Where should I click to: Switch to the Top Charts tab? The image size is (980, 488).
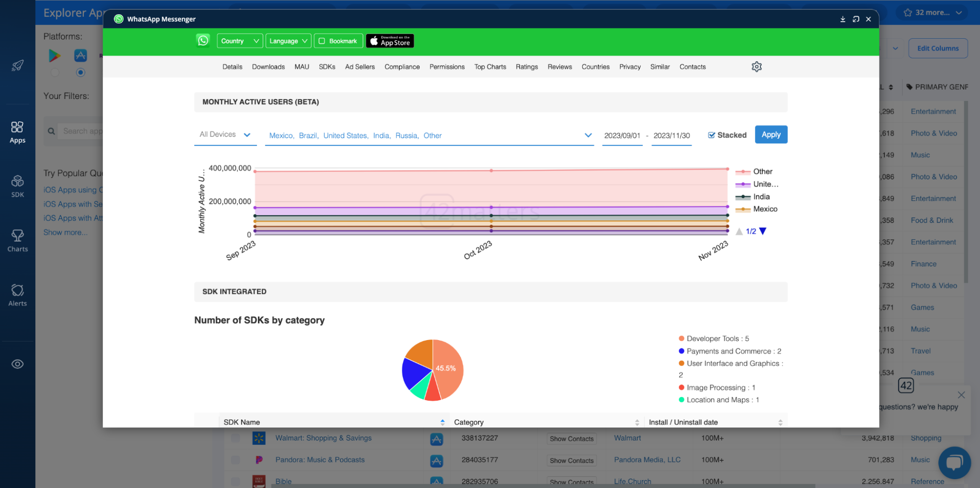point(490,67)
